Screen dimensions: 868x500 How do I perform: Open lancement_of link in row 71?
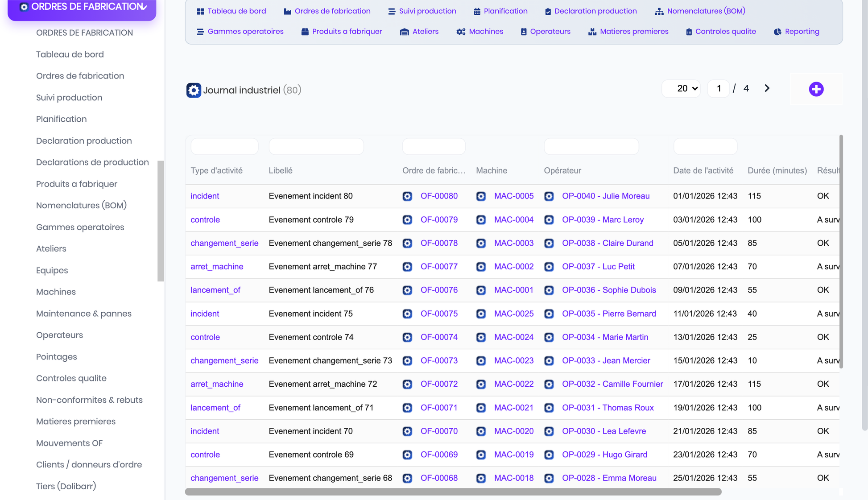tap(215, 408)
